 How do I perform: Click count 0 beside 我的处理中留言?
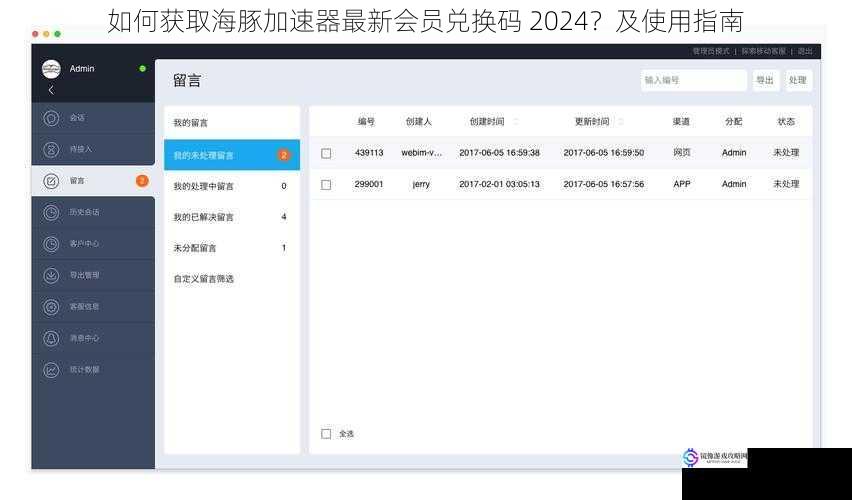click(284, 186)
